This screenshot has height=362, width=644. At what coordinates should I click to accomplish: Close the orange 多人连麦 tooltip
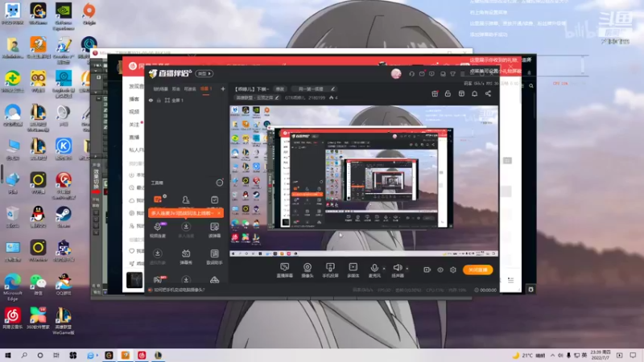[219, 213]
